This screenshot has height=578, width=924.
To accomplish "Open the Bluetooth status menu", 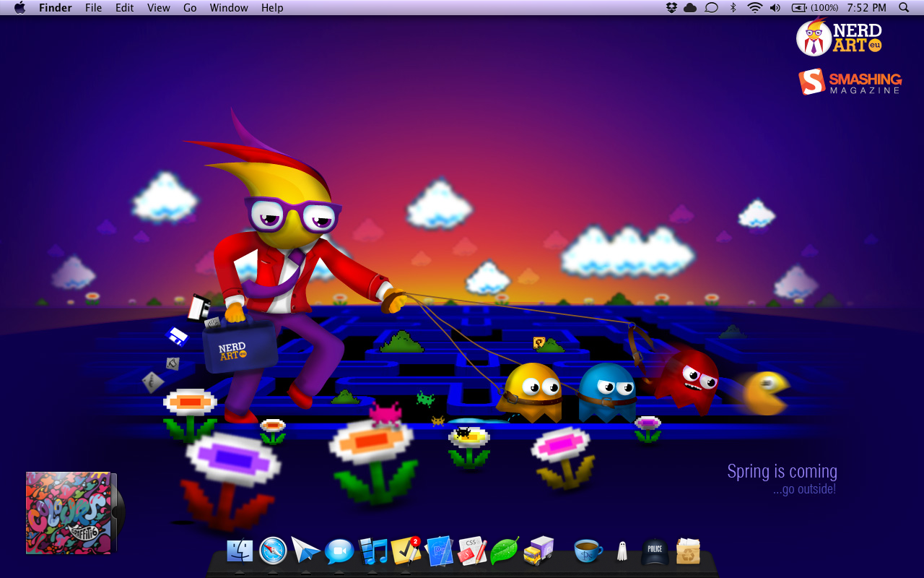I will pos(733,8).
